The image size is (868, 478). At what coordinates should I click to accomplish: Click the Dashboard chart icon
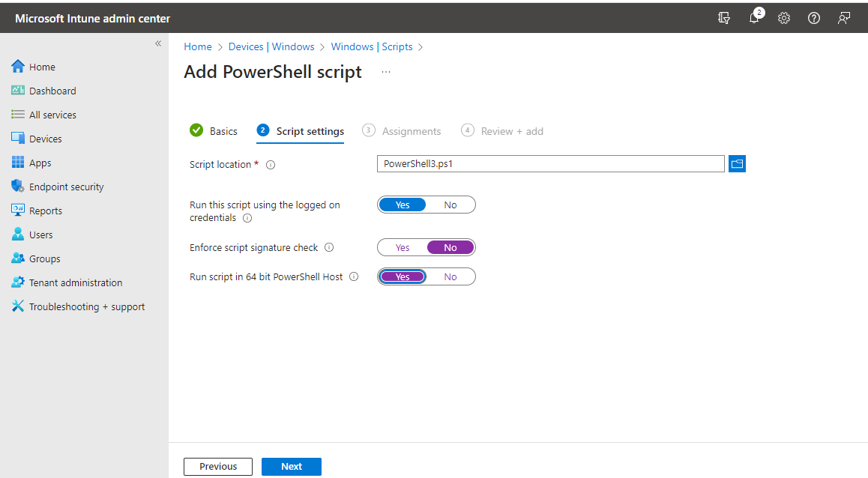click(18, 90)
